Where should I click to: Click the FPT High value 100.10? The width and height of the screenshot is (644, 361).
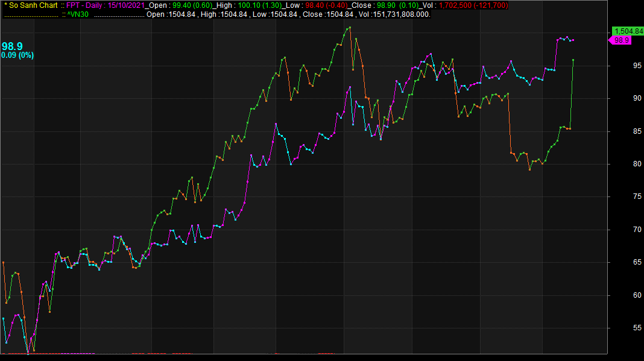coord(249,5)
